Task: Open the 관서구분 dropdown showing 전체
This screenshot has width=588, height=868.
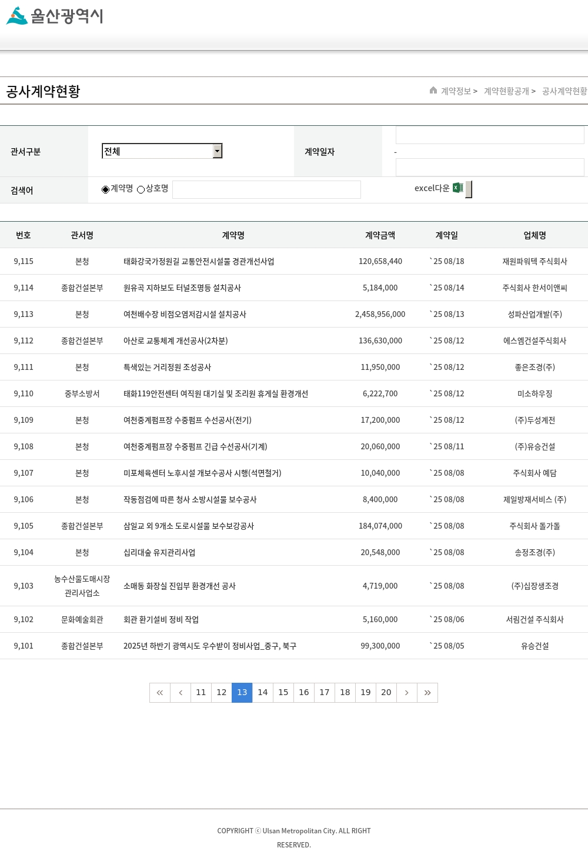Action: [x=162, y=151]
